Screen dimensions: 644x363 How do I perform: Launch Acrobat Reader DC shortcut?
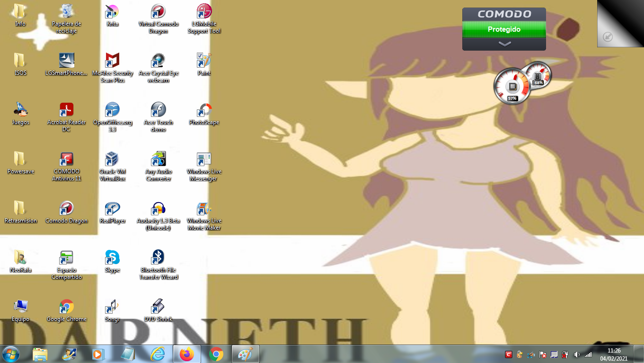[66, 117]
